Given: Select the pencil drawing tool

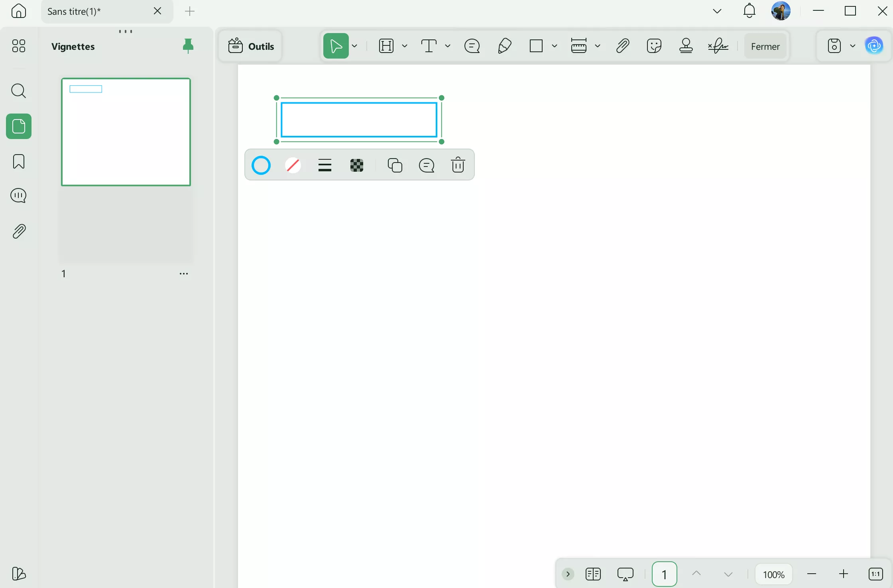Looking at the screenshot, I should 504,45.
